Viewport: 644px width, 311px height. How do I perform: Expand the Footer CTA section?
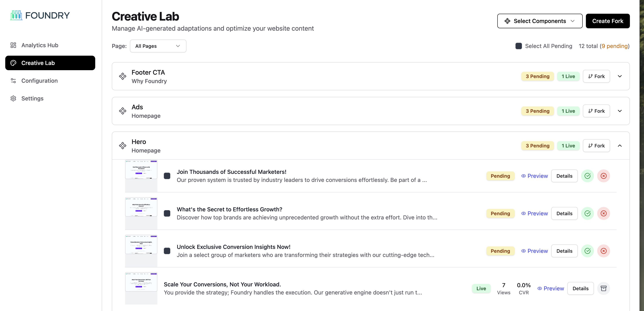tap(620, 76)
